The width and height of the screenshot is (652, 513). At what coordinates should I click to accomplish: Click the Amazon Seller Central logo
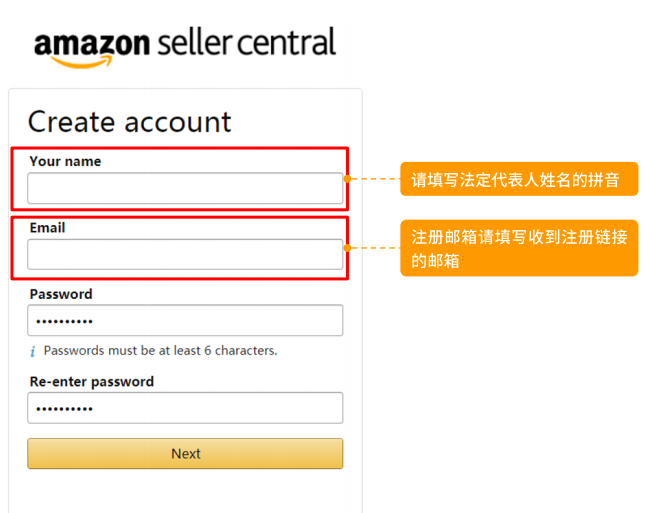(185, 47)
